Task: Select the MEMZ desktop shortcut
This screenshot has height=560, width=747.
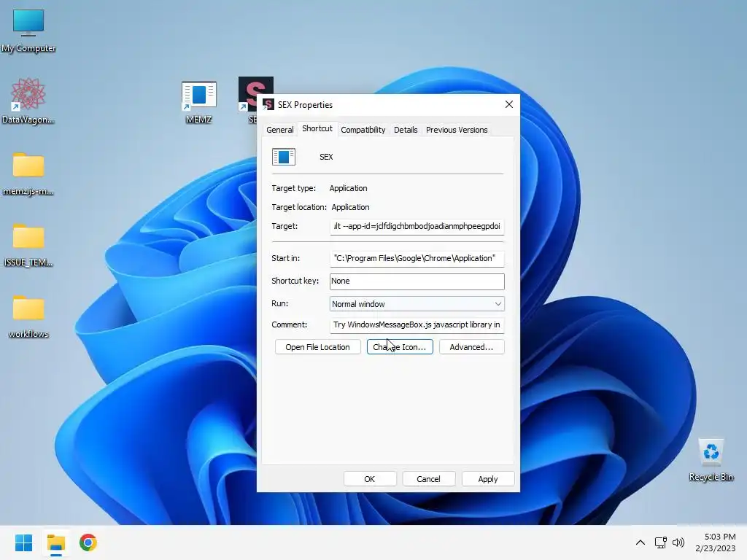Action: (x=198, y=102)
